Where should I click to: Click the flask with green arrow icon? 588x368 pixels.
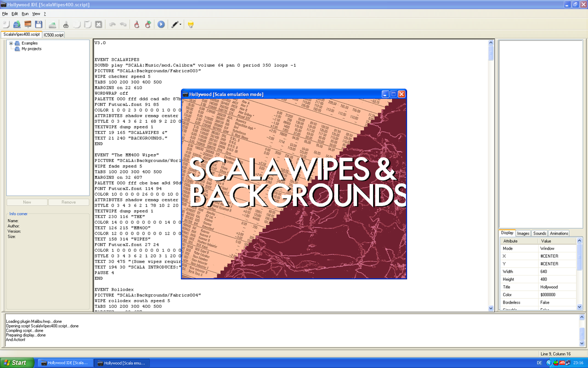coord(147,24)
